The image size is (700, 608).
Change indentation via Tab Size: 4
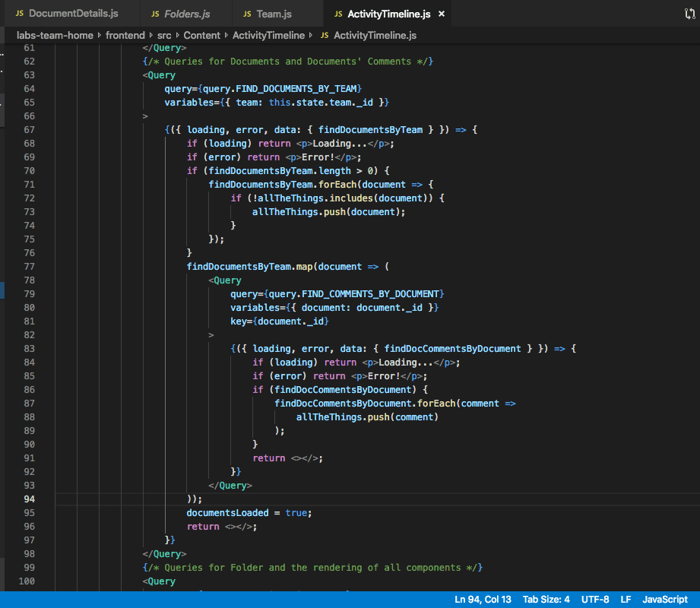(546, 600)
